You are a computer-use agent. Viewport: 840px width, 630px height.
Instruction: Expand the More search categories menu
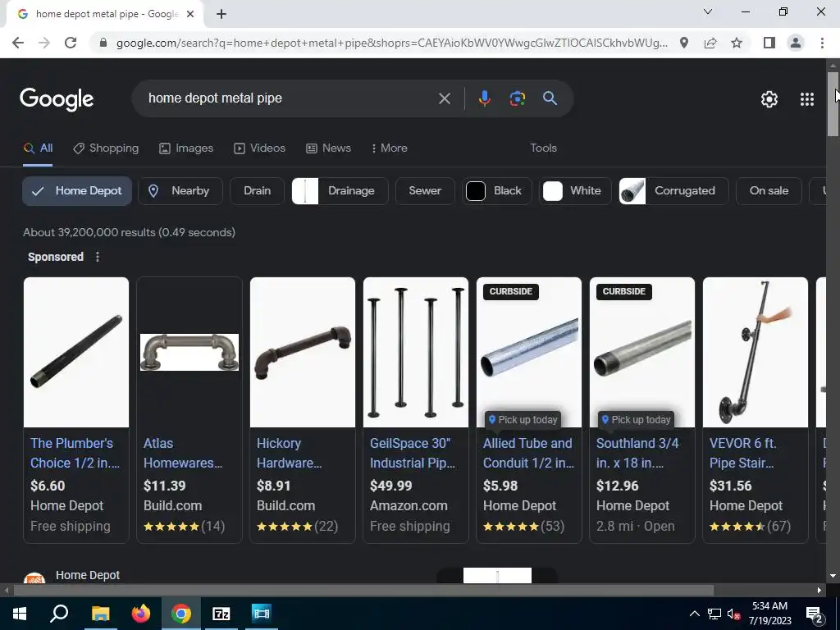(390, 148)
